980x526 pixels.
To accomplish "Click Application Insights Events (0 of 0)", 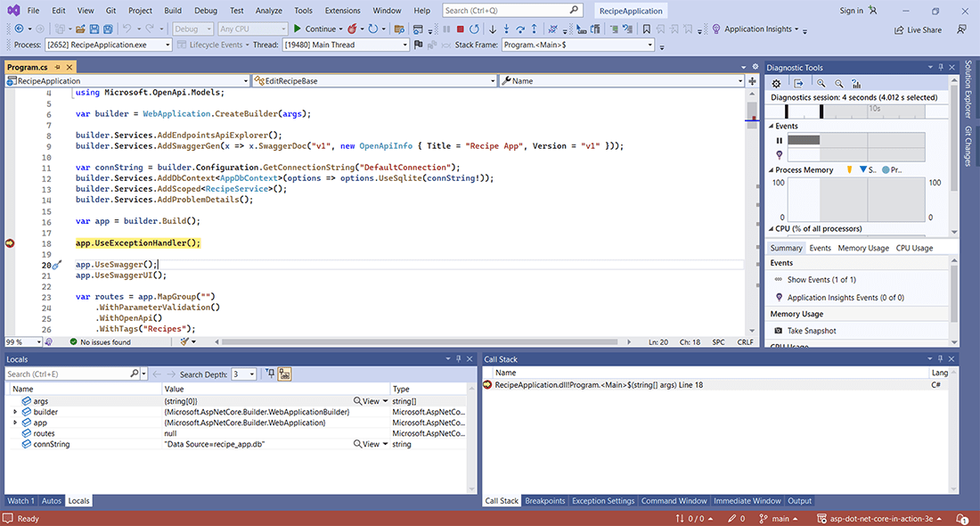I will coord(845,298).
